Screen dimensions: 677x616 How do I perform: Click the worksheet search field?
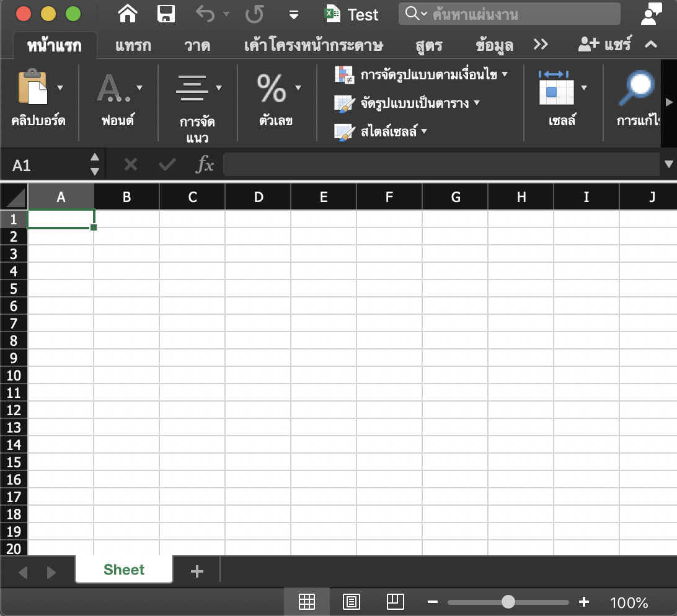coord(510,14)
